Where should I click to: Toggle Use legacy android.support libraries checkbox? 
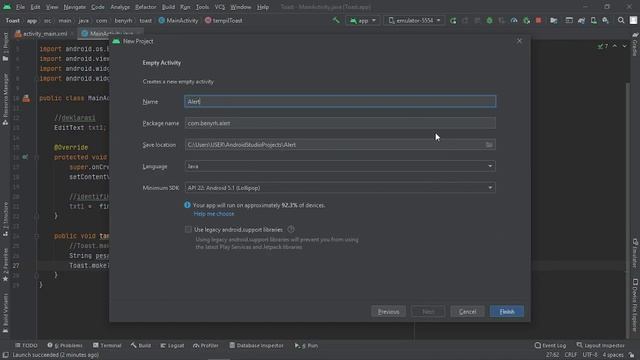(188, 229)
